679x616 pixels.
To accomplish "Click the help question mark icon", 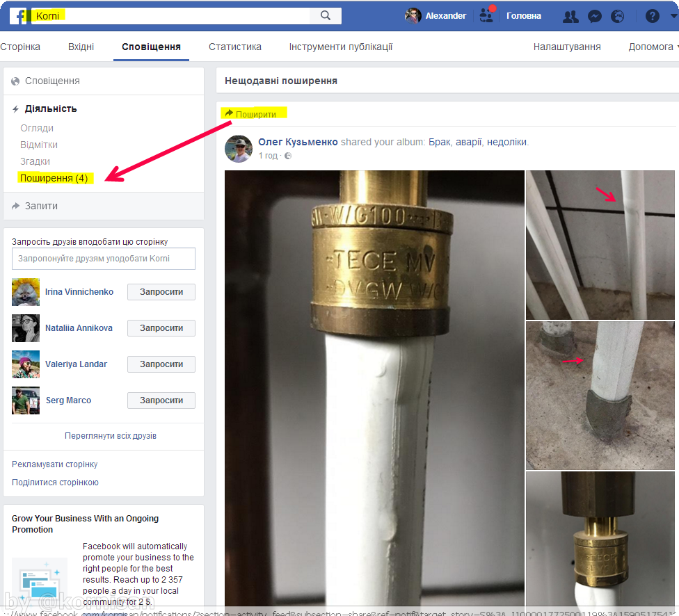I will coord(652,17).
